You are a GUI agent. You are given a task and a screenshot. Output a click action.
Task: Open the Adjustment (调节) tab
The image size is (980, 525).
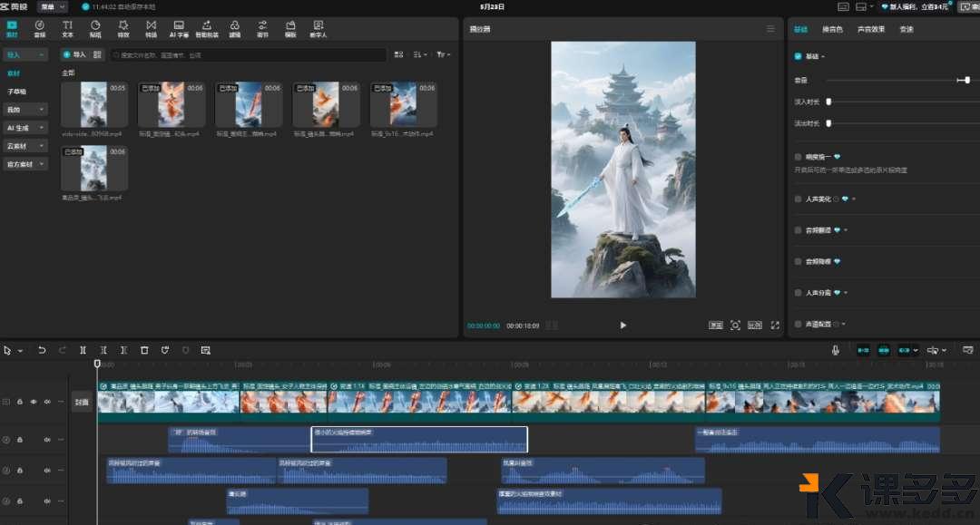point(262,29)
